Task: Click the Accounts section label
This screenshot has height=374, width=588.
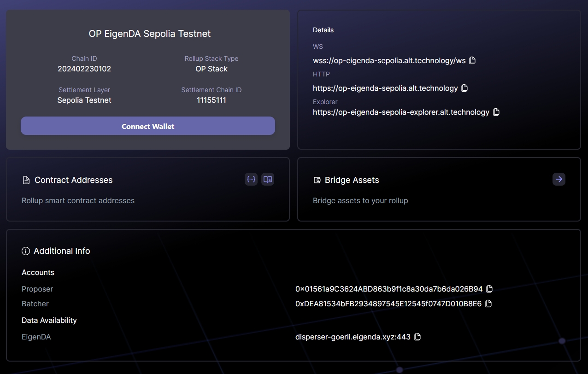Action: point(38,272)
